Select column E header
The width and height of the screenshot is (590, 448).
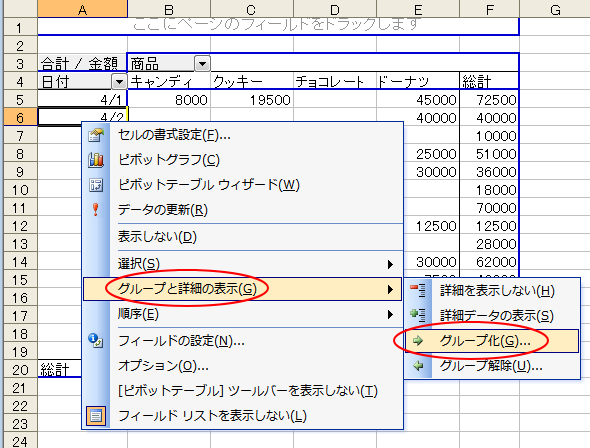coord(418,9)
